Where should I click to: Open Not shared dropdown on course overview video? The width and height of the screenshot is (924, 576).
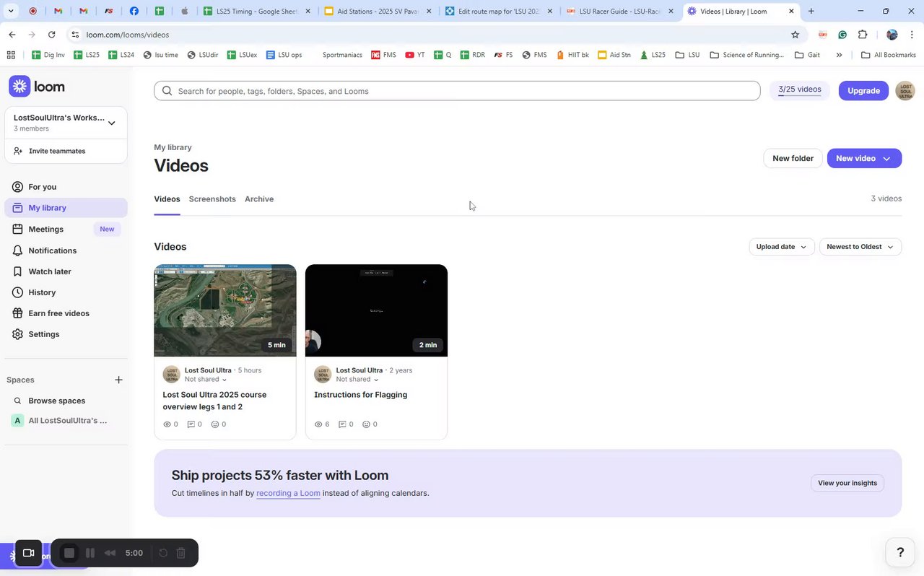[x=206, y=380]
